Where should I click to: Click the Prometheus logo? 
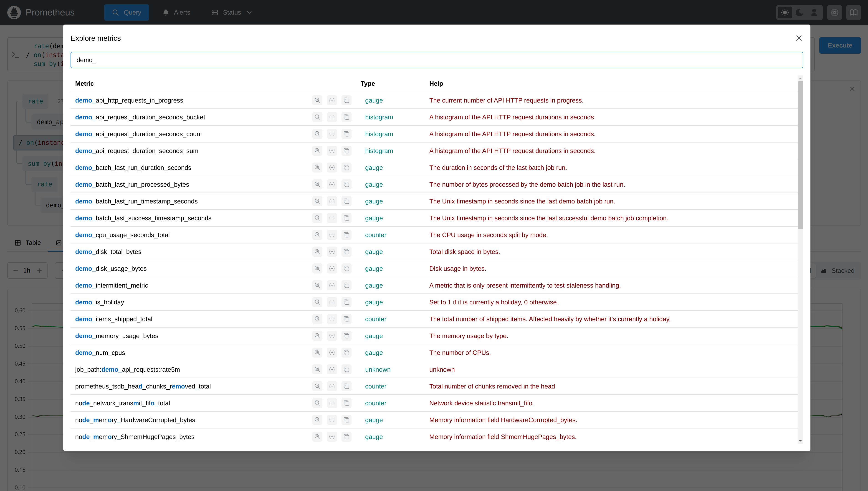tap(13, 12)
